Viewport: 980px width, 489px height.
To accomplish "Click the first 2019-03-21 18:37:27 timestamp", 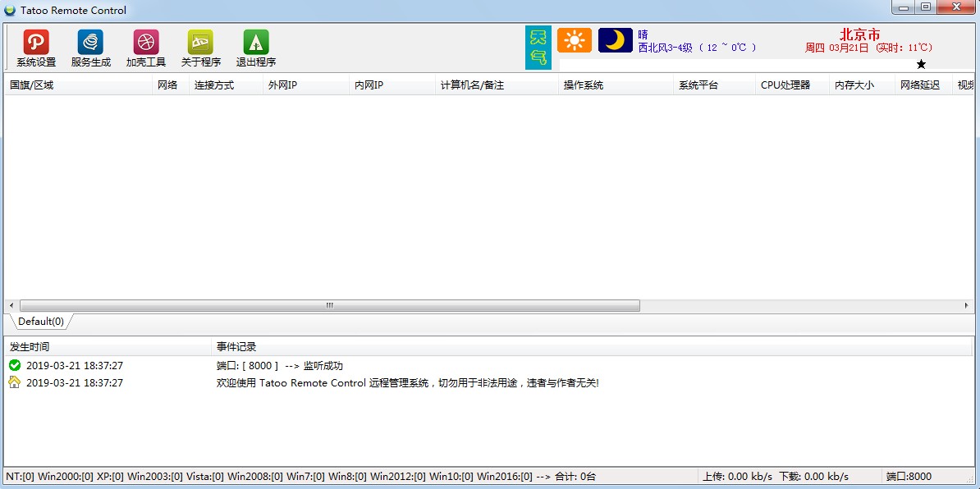I will (x=75, y=365).
